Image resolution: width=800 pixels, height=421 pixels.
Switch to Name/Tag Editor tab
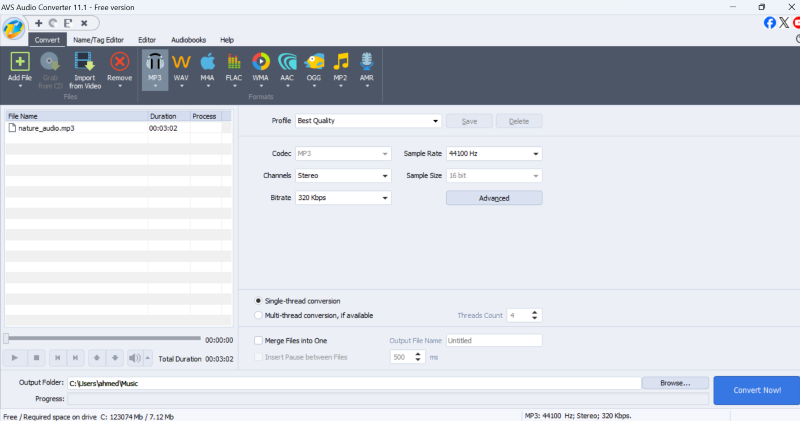98,40
